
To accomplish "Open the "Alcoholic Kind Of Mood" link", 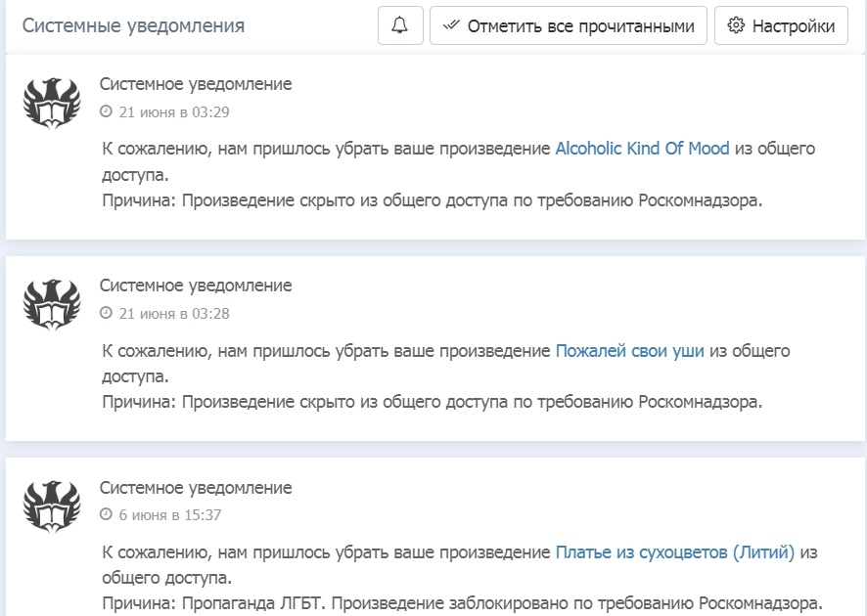I will pos(642,149).
